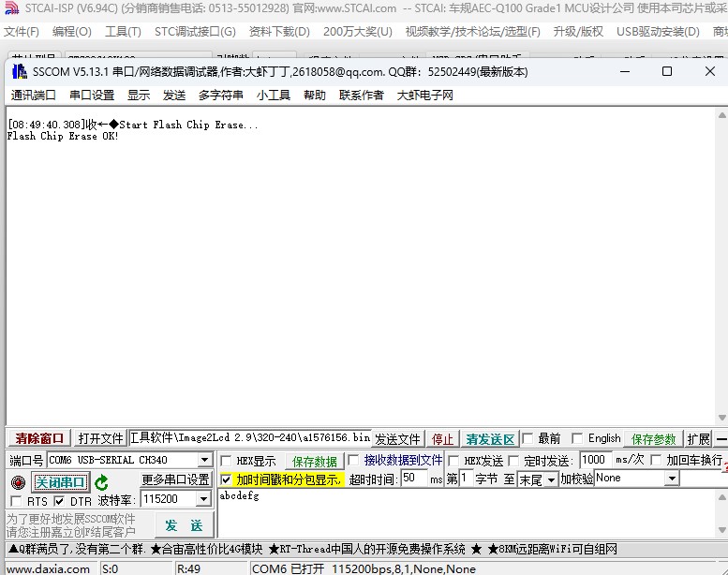Click the green refresh port icon
The width and height of the screenshot is (728, 575).
tap(101, 482)
